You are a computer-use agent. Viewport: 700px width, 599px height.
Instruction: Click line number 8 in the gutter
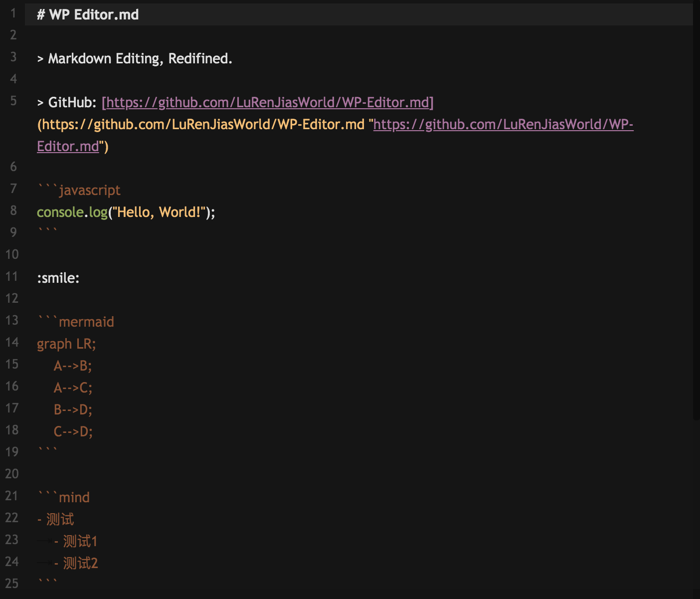coord(13,210)
